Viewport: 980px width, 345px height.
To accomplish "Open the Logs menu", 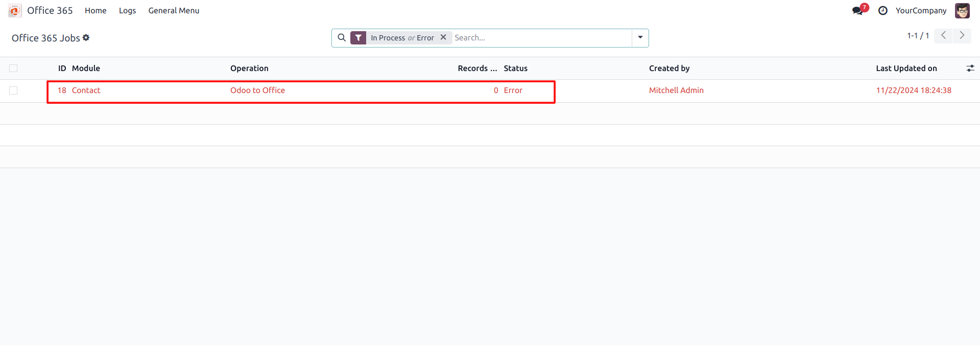I will tap(127, 11).
